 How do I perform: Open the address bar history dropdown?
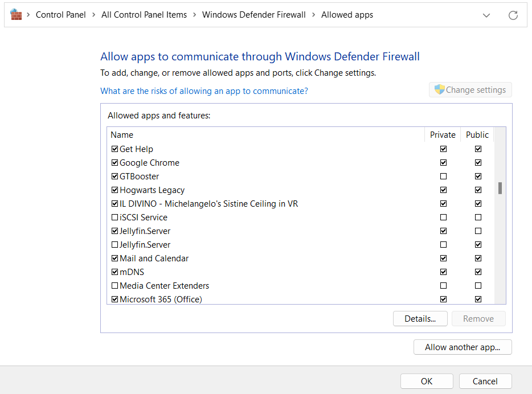click(486, 15)
